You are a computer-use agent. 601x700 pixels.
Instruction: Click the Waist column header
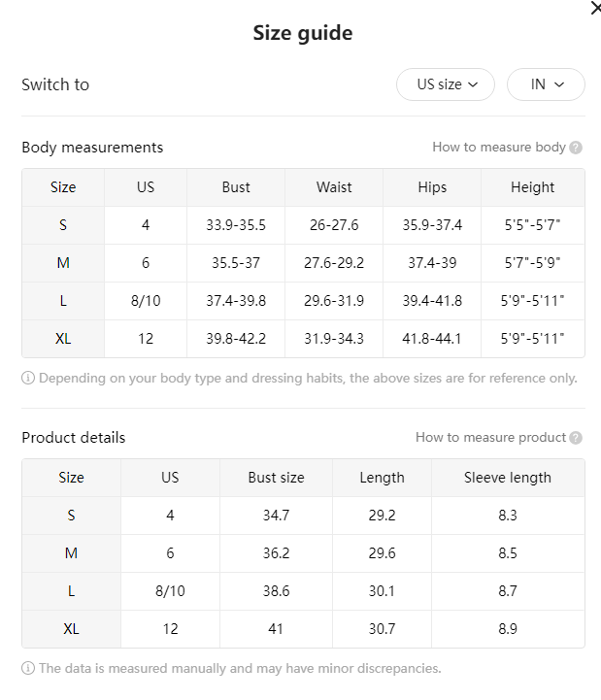[334, 187]
